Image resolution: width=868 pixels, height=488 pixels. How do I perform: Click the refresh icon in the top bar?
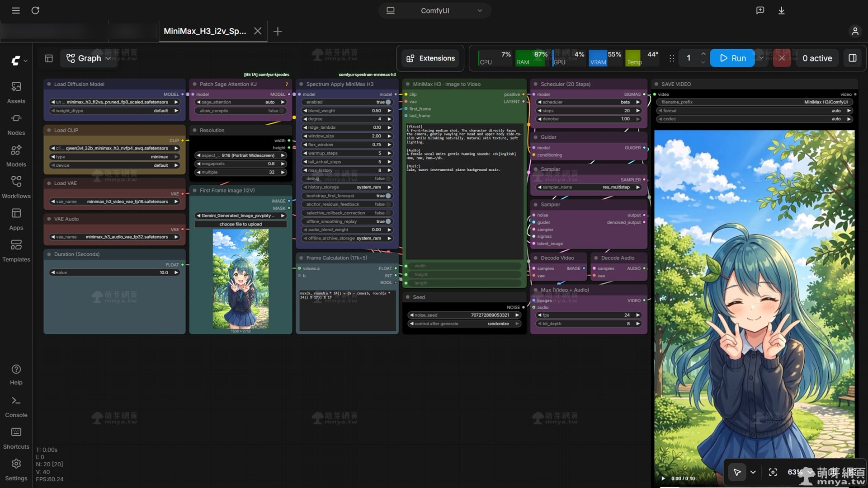(x=35, y=10)
